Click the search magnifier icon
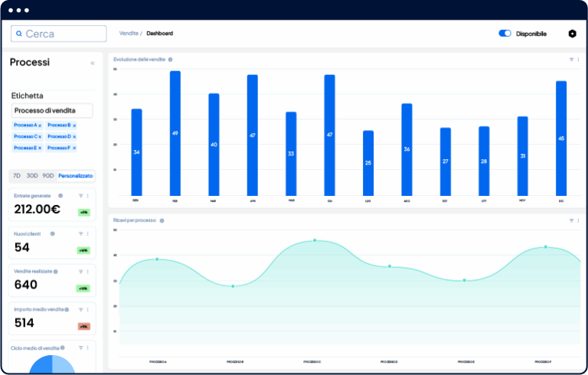The width and height of the screenshot is (588, 375). 19,34
